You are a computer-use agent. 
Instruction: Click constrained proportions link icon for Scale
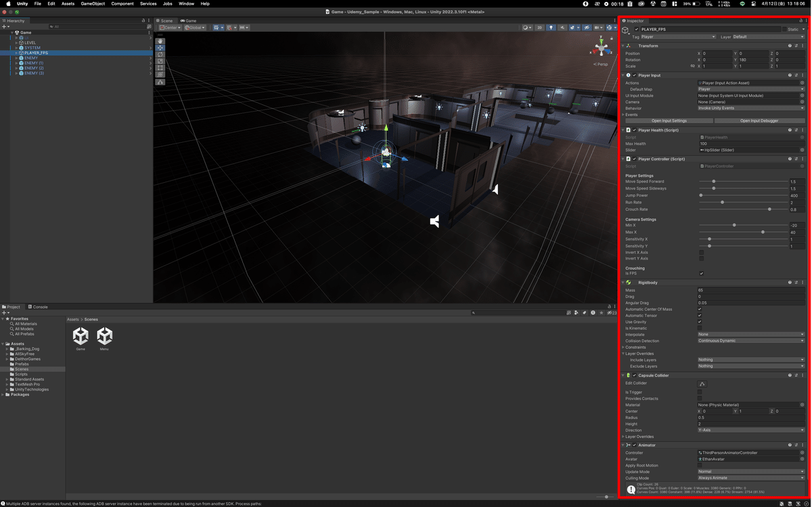click(x=692, y=66)
